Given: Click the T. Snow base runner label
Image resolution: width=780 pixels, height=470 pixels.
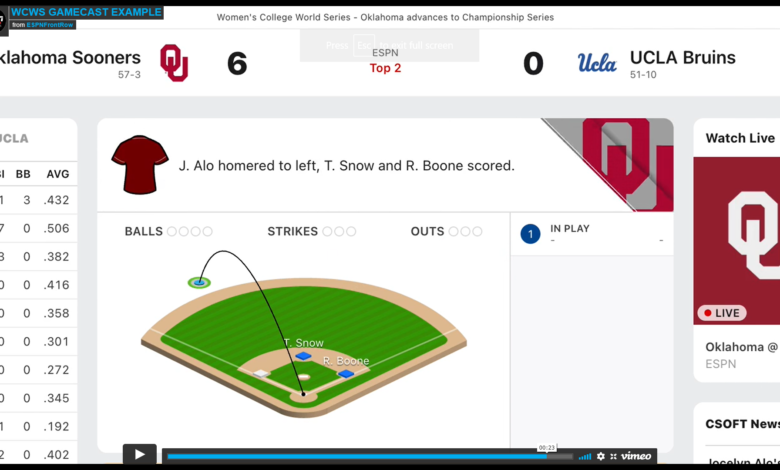Looking at the screenshot, I should (x=303, y=343).
